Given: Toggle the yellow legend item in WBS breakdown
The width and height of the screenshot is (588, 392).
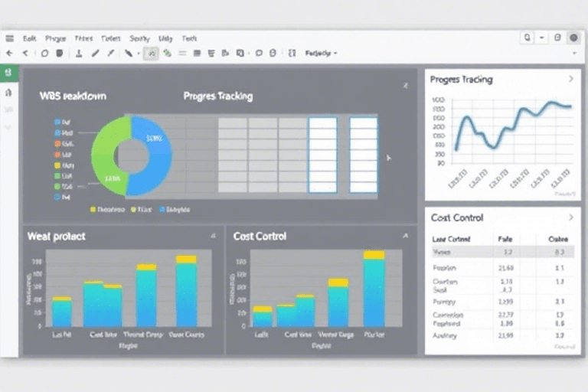Looking at the screenshot, I should (x=58, y=165).
